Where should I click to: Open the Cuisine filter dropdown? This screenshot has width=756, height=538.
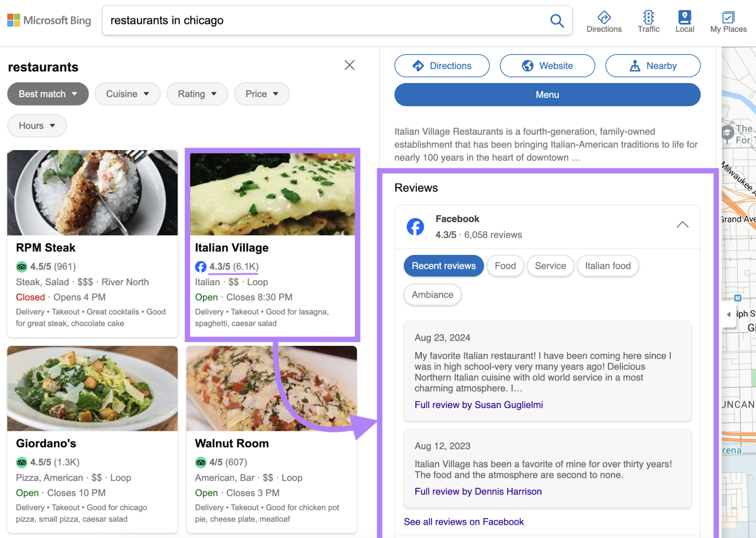pos(127,94)
